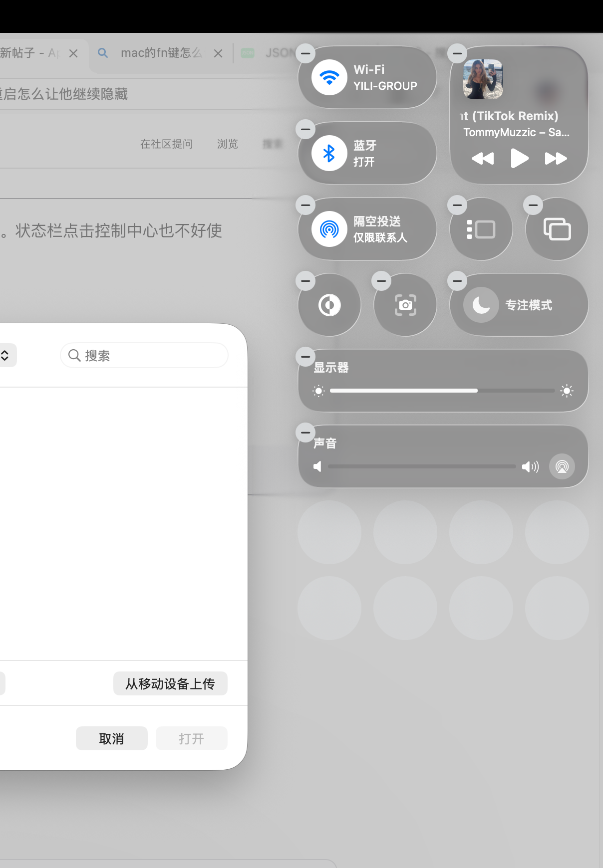Click the screenshot capture camera icon

[405, 305]
